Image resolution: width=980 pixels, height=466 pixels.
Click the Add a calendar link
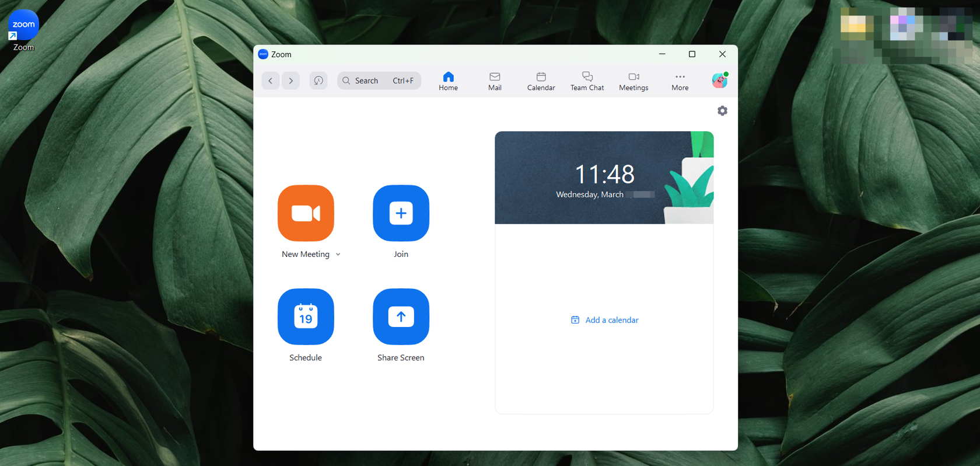pyautogui.click(x=605, y=320)
